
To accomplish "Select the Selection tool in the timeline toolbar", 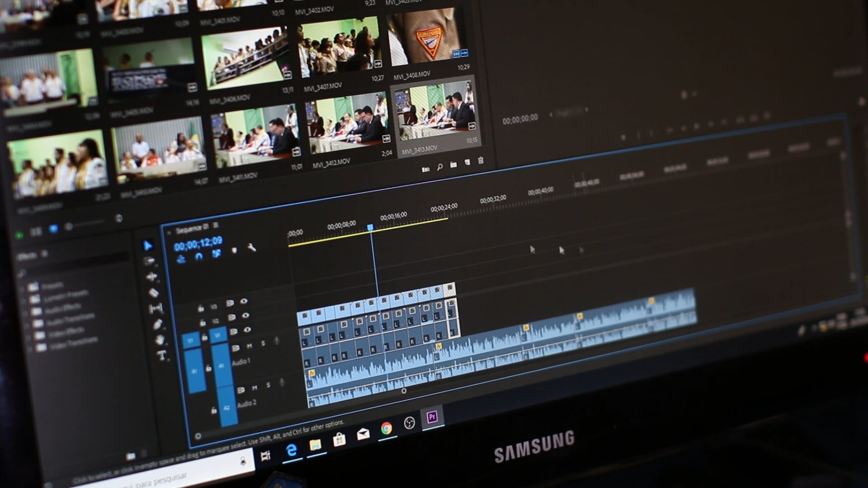I will click(x=148, y=246).
